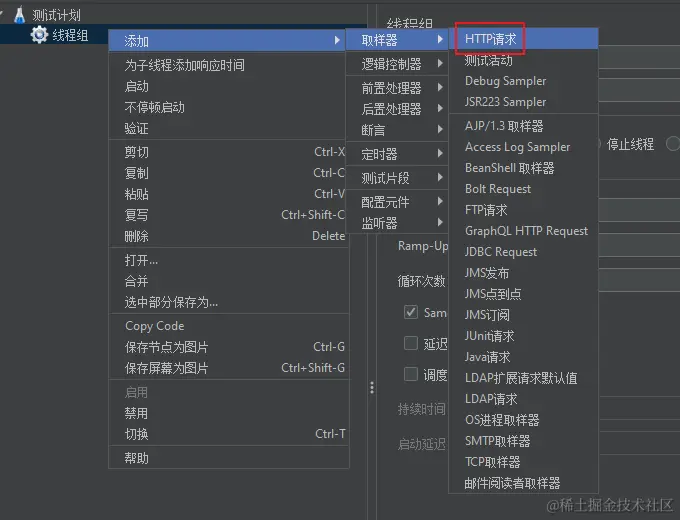Select GraphQL HTTP Request
Image resolution: width=680 pixels, height=520 pixels.
[x=523, y=231]
